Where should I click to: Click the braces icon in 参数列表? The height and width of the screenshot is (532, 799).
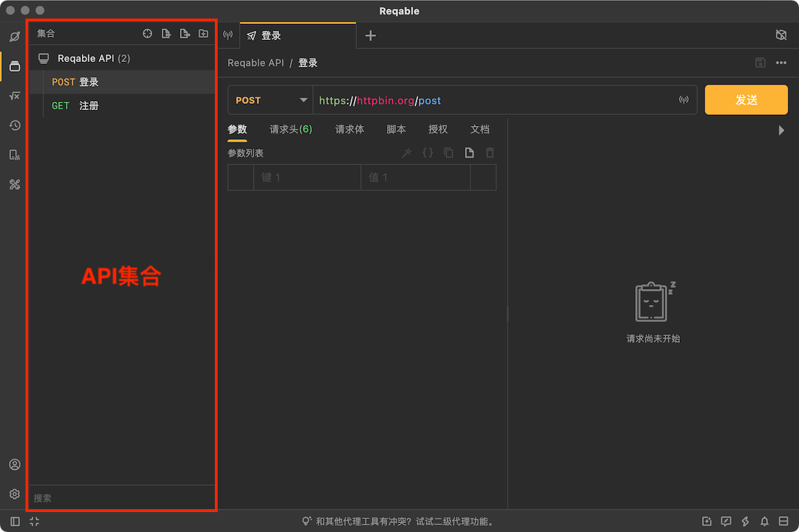pos(428,153)
